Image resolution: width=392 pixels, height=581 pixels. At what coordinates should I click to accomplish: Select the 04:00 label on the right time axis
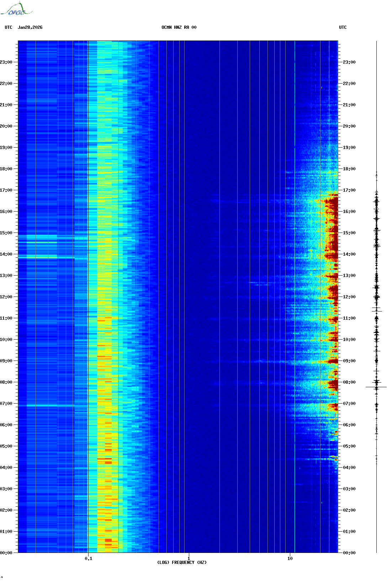(349, 468)
